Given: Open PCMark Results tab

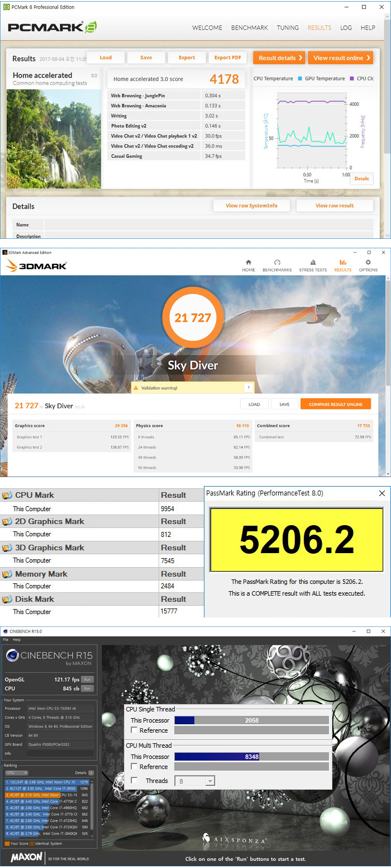Looking at the screenshot, I should [x=320, y=27].
